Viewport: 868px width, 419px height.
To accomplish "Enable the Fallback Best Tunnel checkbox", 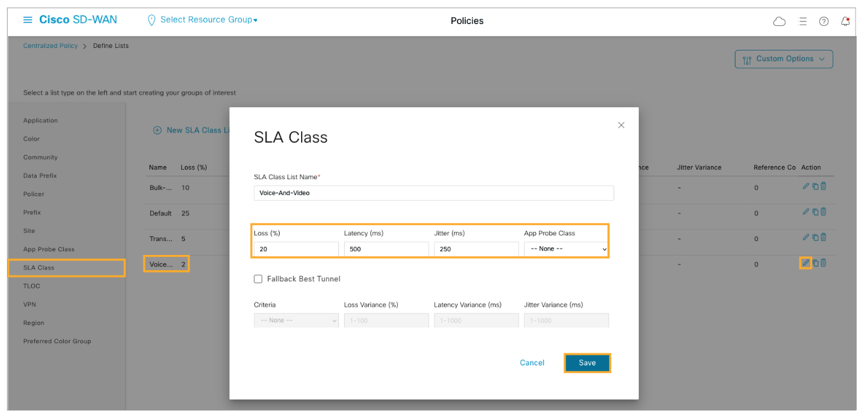I will [x=258, y=279].
